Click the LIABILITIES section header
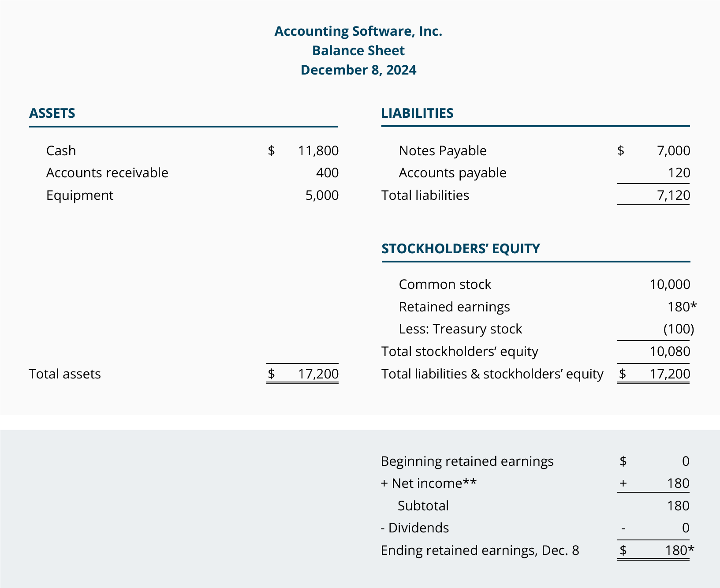Screen dimensions: 720x588 point(417,113)
